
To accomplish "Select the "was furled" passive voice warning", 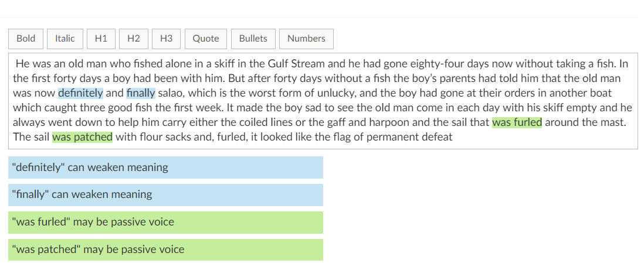I will tap(165, 223).
